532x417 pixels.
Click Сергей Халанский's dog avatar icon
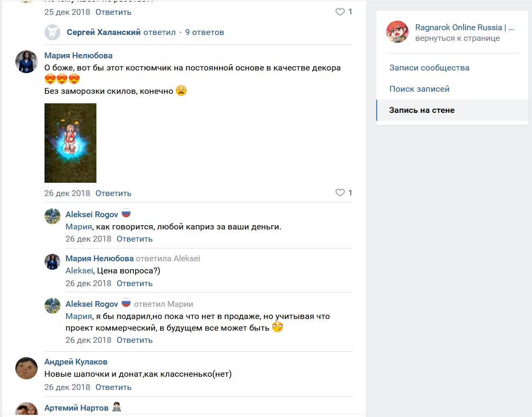[52, 32]
